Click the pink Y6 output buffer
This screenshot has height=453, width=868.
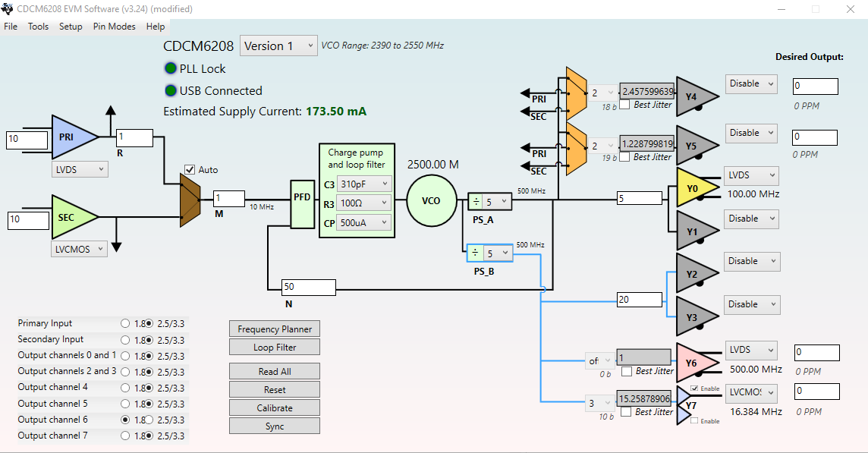tap(695, 363)
